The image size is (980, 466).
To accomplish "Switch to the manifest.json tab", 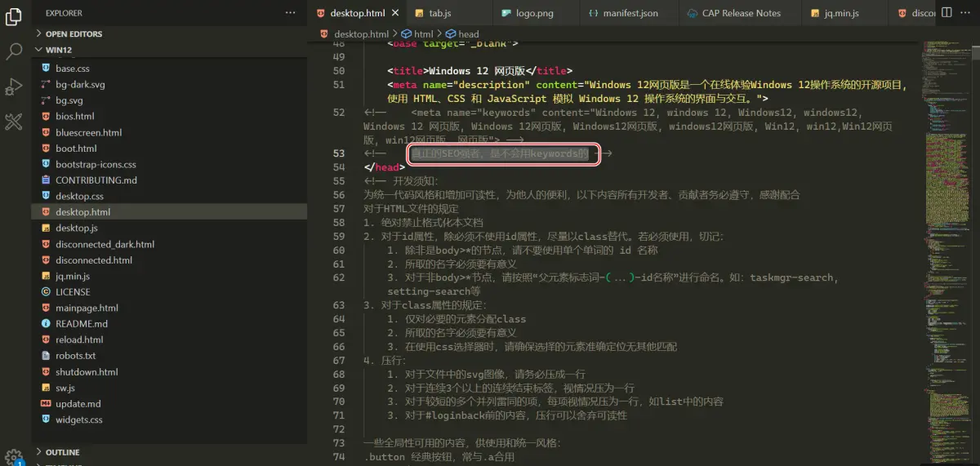I will pyautogui.click(x=630, y=13).
